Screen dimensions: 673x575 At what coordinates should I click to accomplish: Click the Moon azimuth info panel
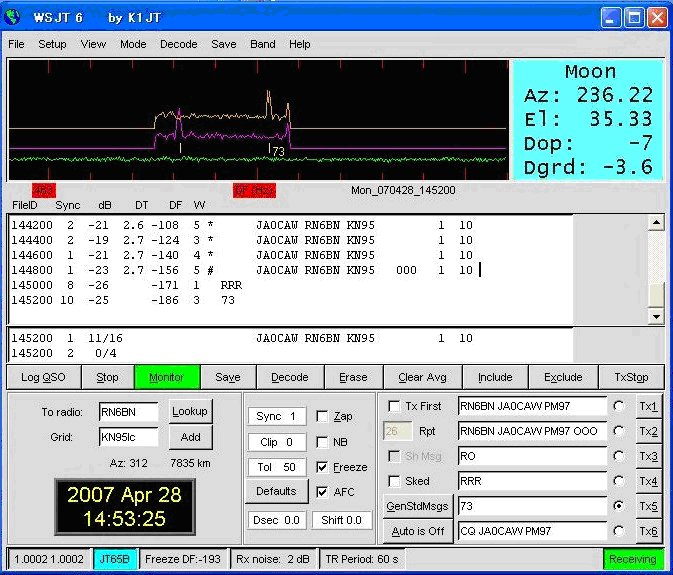[588, 120]
